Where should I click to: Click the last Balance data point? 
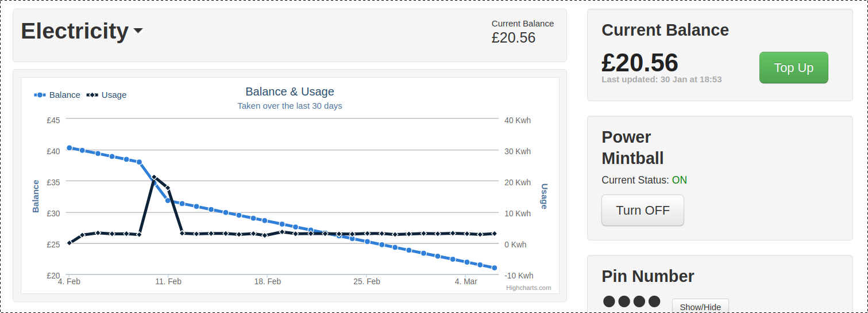[x=494, y=268]
